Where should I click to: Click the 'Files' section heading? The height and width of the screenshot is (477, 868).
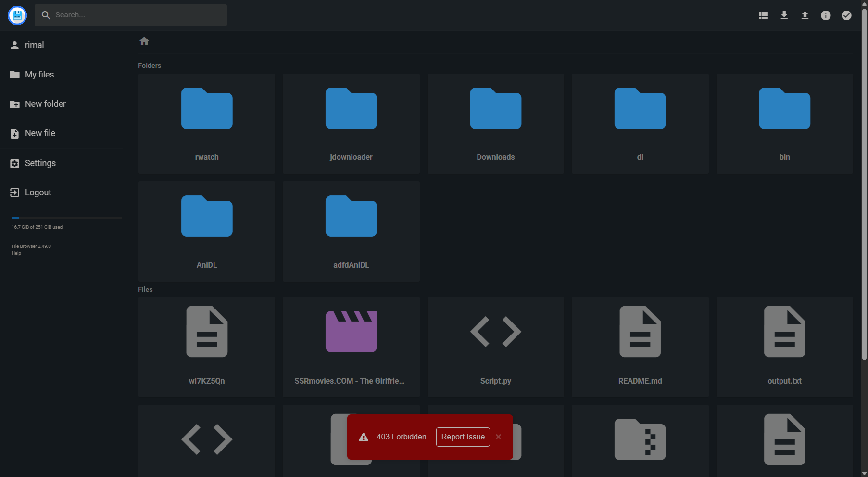coord(145,289)
